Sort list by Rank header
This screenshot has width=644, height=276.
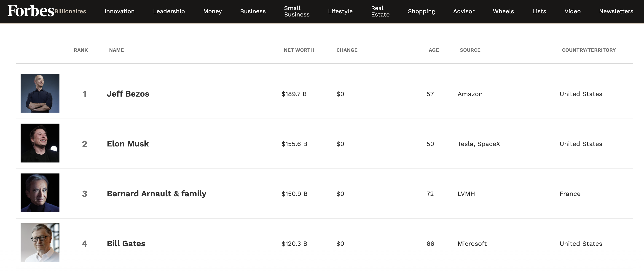81,50
